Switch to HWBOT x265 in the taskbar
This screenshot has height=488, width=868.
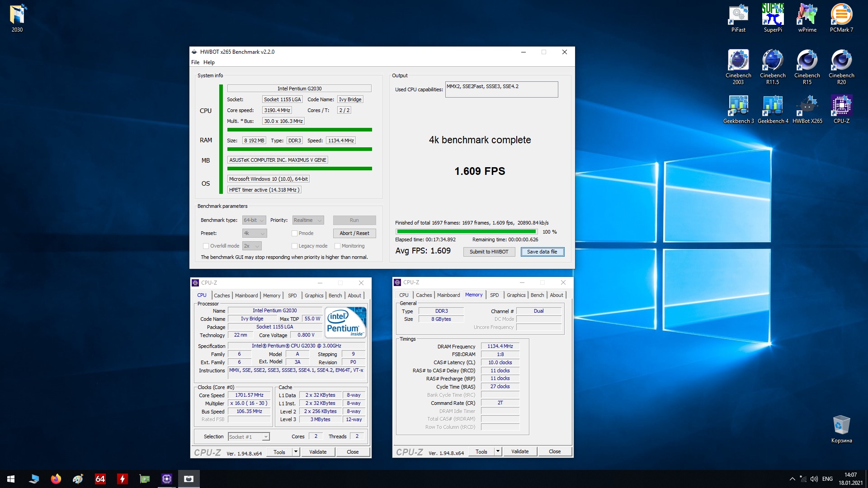point(189,479)
